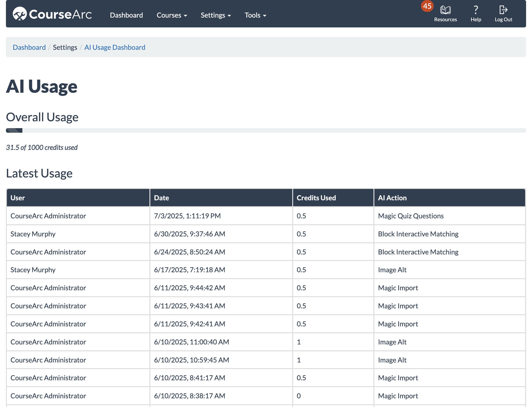
Task: Click the Log Out icon
Action: 503,10
